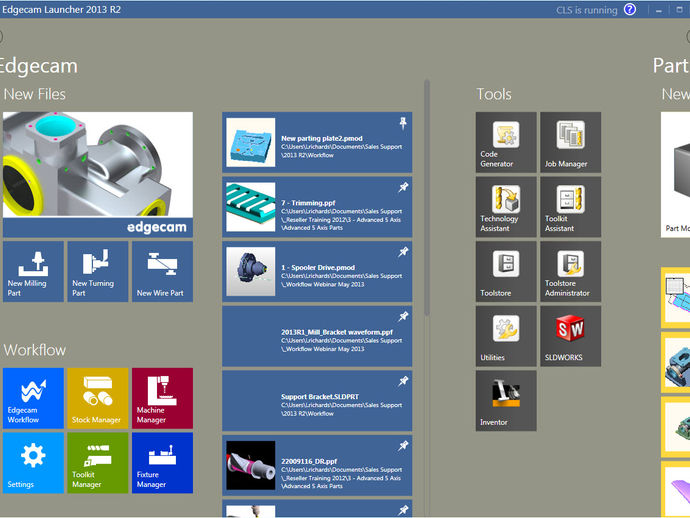Image resolution: width=690 pixels, height=518 pixels.
Task: Launch Edgecam Workflow tile
Action: coord(33,398)
